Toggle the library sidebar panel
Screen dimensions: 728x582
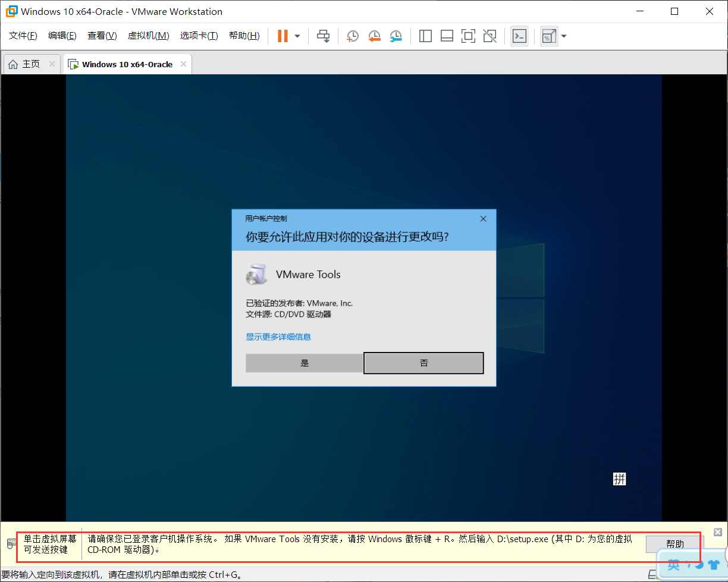pos(425,36)
